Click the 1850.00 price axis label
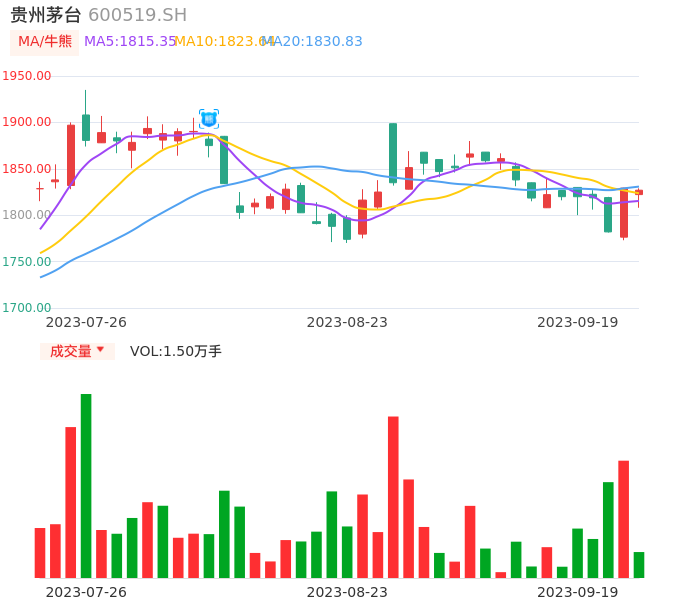 26,169
